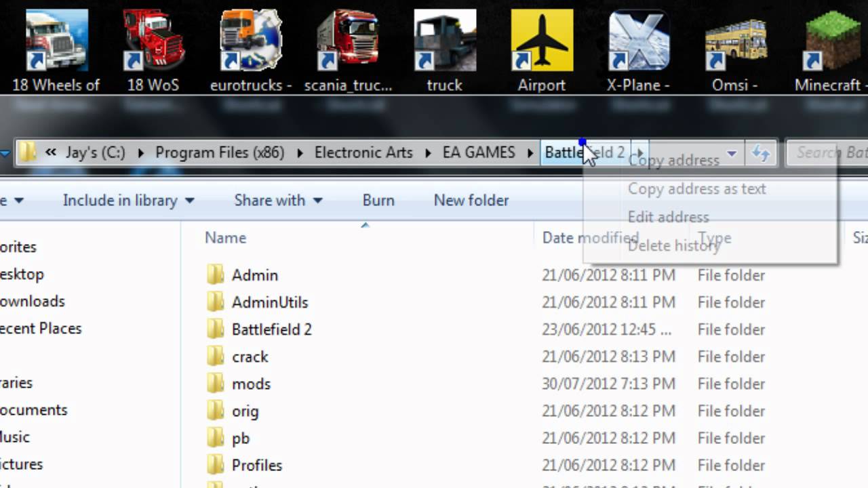Choose Copy address from context menu
Viewport: 868px width, 488px height.
(x=673, y=161)
